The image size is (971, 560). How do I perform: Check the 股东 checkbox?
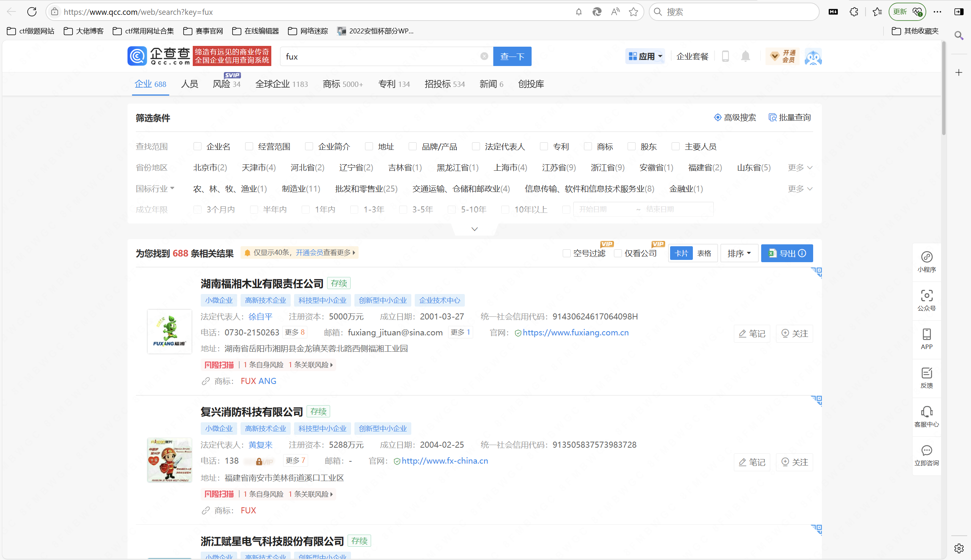pos(631,146)
